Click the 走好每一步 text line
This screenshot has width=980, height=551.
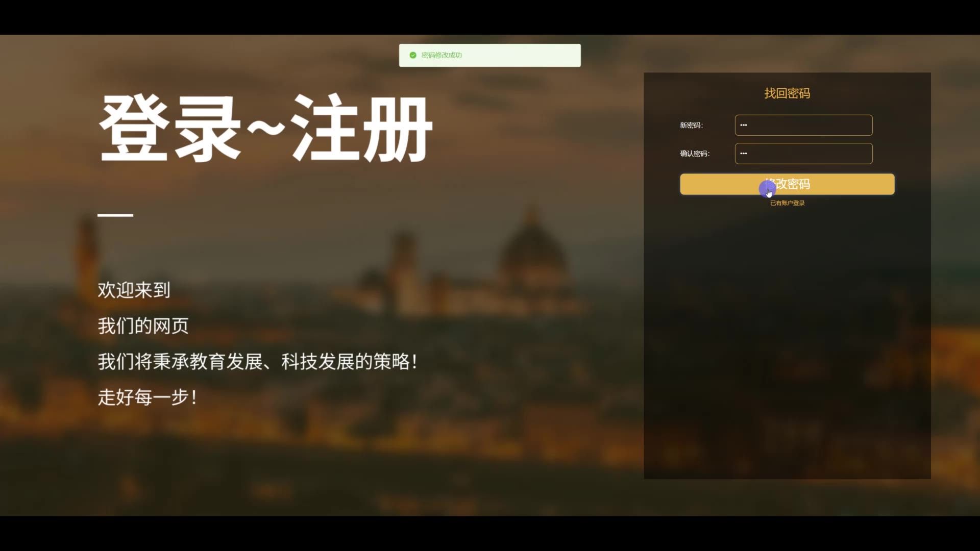click(147, 397)
